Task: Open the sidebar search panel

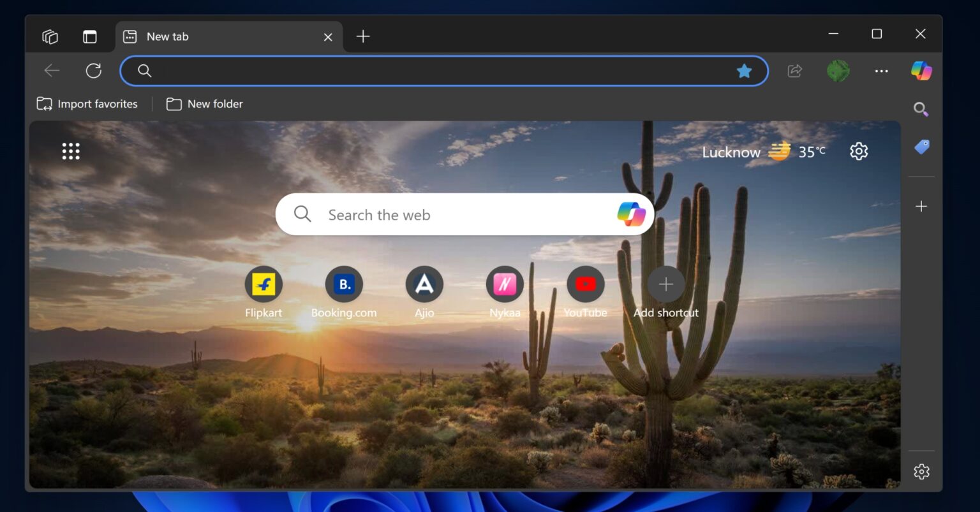Action: [x=921, y=109]
